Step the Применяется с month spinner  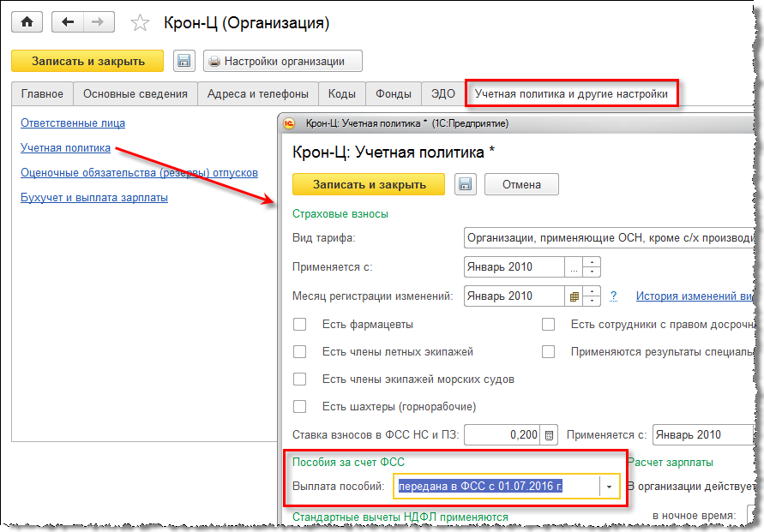click(592, 267)
